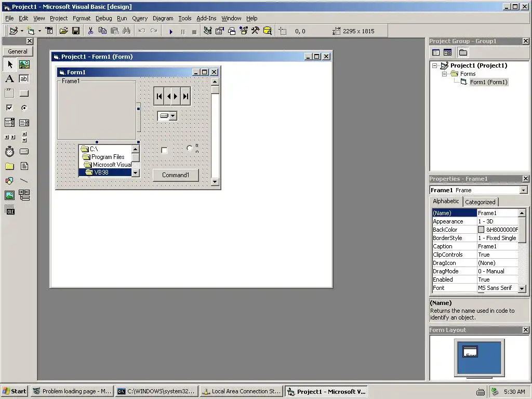The image size is (532, 399).
Task: Select the VScrollBar tool in toolbox
Action: click(24, 137)
